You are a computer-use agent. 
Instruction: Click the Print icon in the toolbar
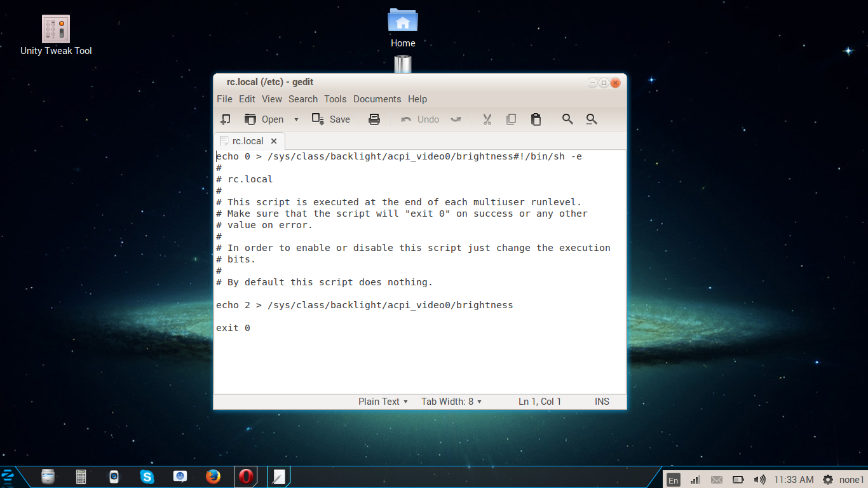click(x=374, y=119)
